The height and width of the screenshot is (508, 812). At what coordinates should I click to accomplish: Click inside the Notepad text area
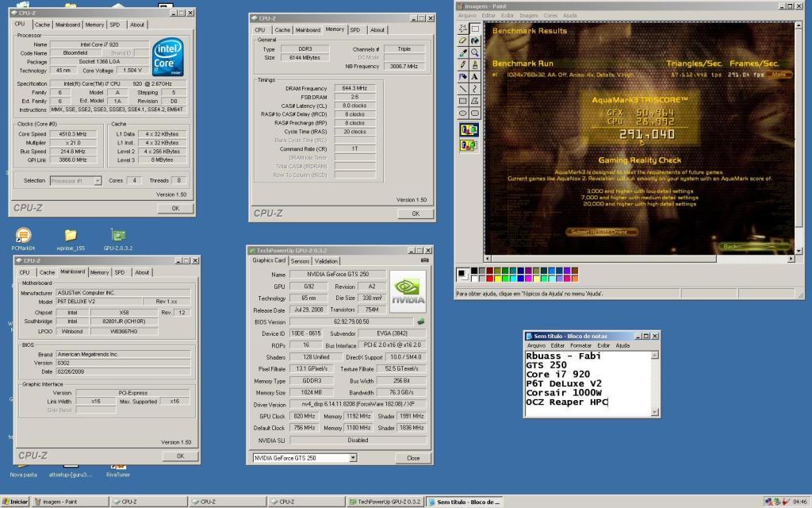(x=588, y=383)
